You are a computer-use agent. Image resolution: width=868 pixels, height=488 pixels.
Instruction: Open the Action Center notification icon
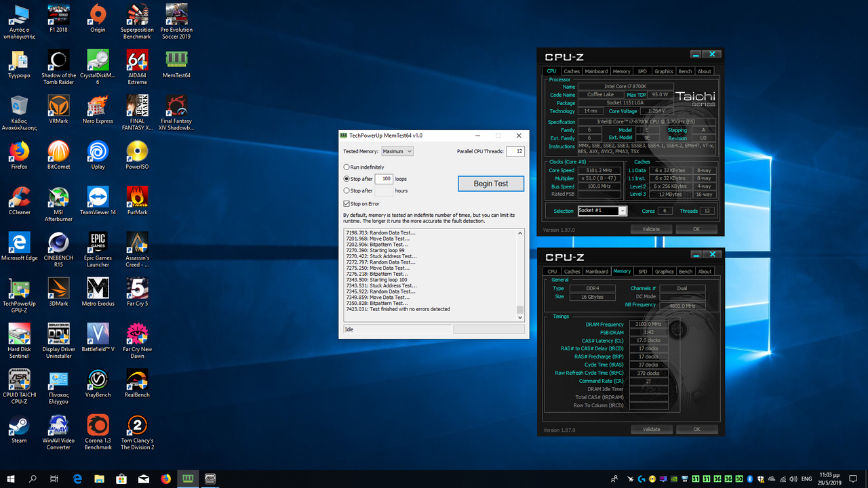(x=853, y=479)
